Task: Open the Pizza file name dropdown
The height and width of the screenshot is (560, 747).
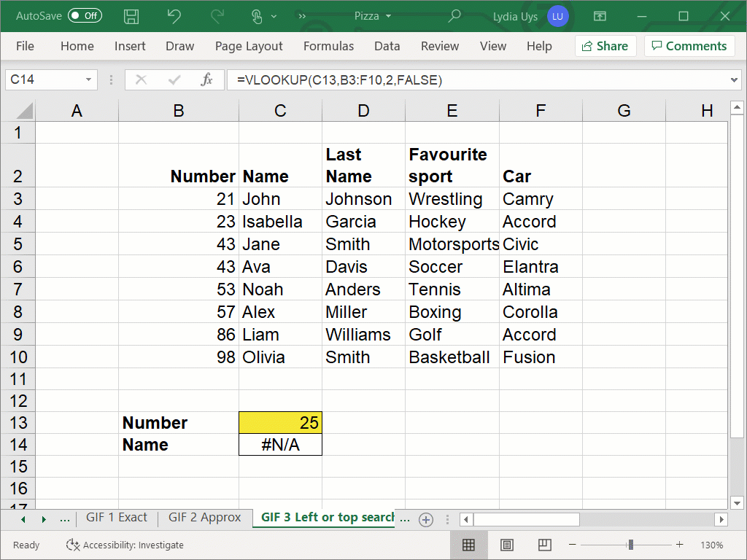Action: pos(389,16)
